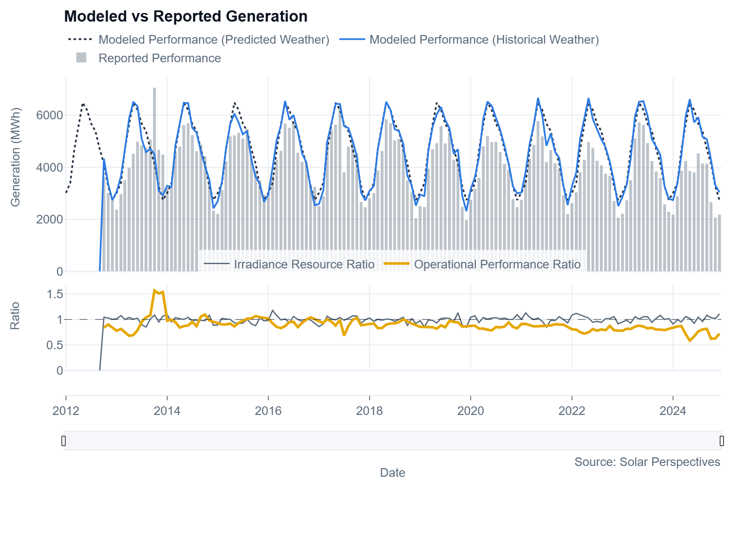The height and width of the screenshot is (536, 756).
Task: Click the left handle of the date range slider
Action: [x=64, y=441]
